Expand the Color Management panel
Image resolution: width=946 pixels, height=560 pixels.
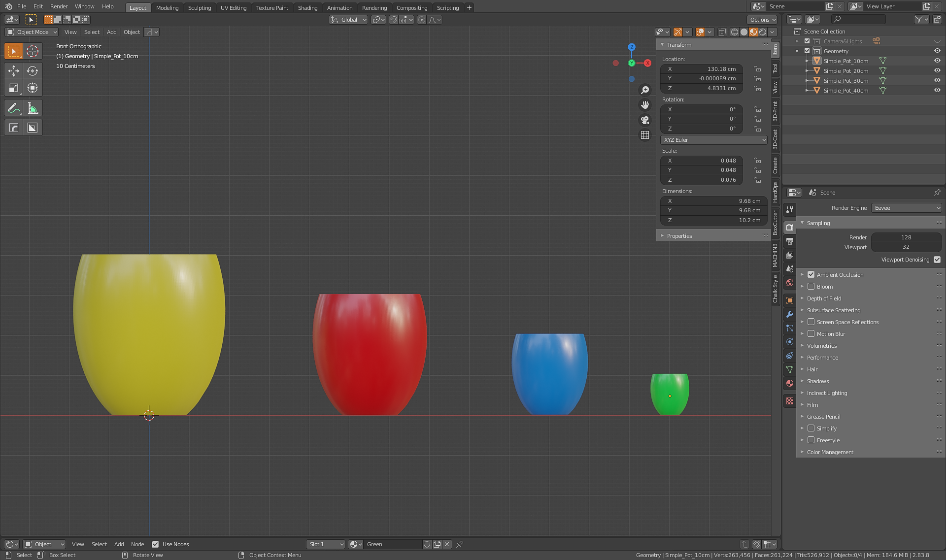point(830,452)
